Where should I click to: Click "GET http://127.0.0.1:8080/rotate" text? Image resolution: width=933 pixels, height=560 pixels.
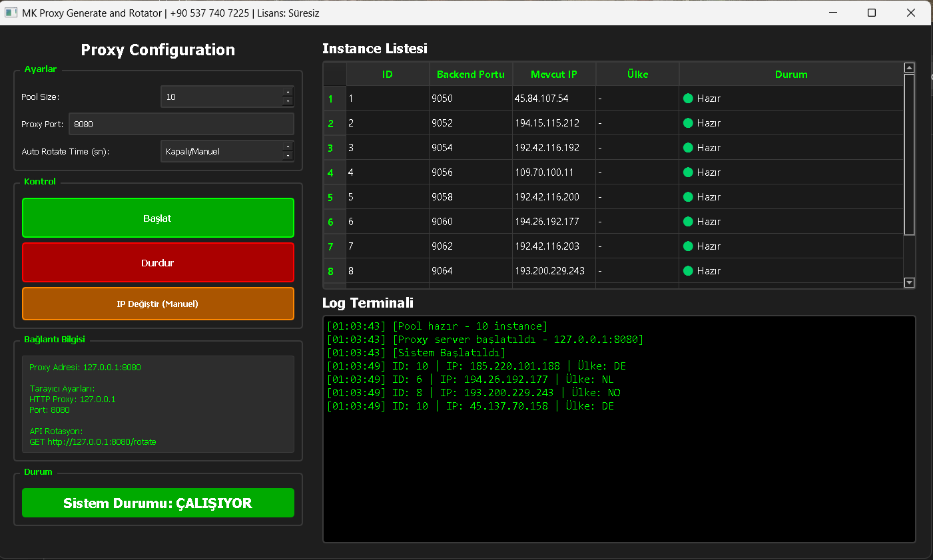pyautogui.click(x=93, y=441)
